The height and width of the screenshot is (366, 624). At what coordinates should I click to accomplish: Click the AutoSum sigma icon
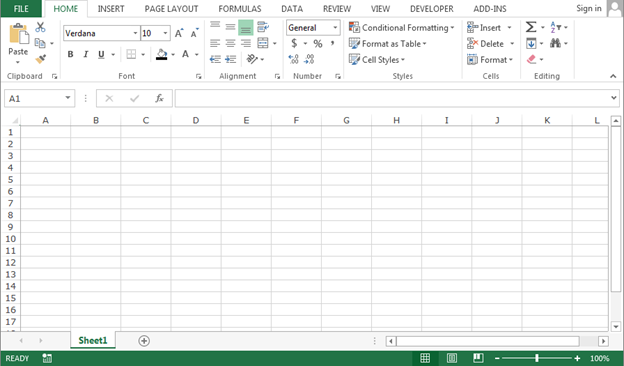tap(531, 27)
